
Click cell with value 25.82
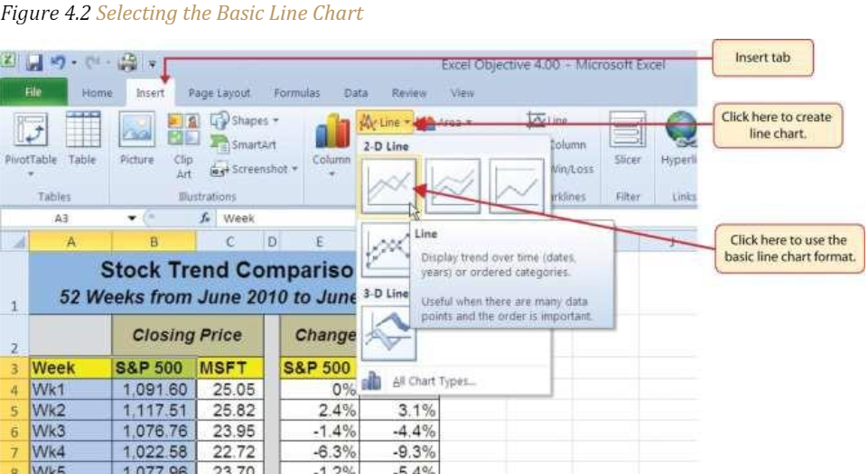(230, 411)
